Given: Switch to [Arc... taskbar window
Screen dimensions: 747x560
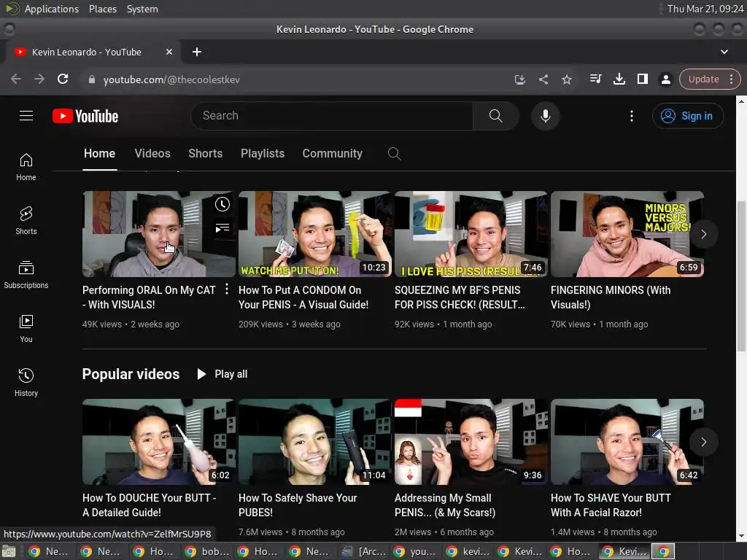Looking at the screenshot, I should [365, 551].
